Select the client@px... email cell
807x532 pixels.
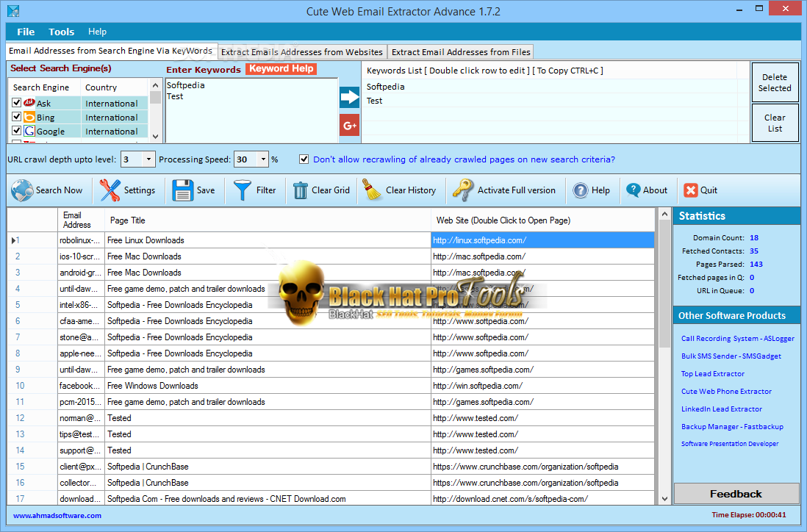click(81, 467)
